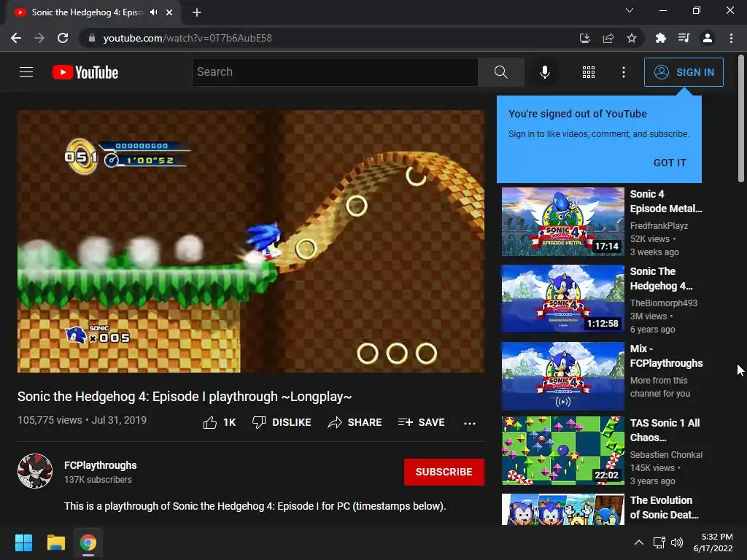Share the video using SHARE button

(355, 422)
